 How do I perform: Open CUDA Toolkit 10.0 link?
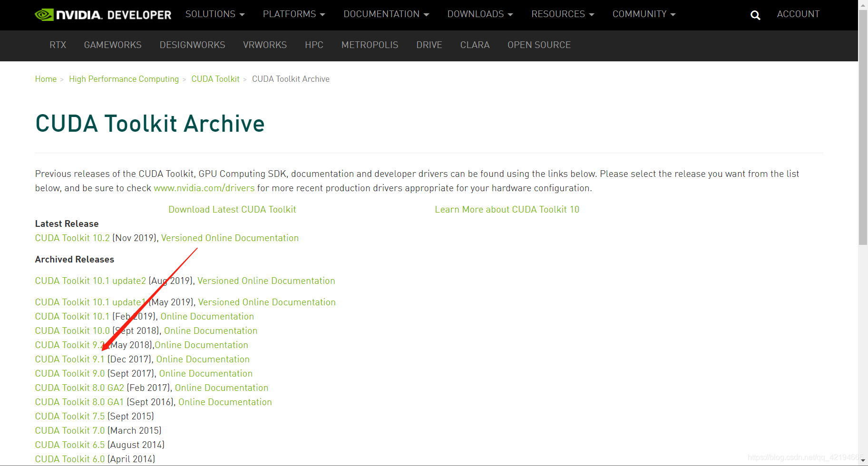72,330
